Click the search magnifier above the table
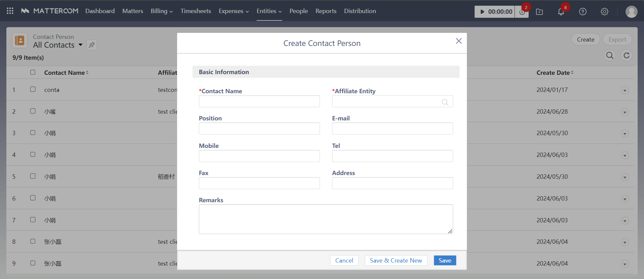 (x=609, y=55)
